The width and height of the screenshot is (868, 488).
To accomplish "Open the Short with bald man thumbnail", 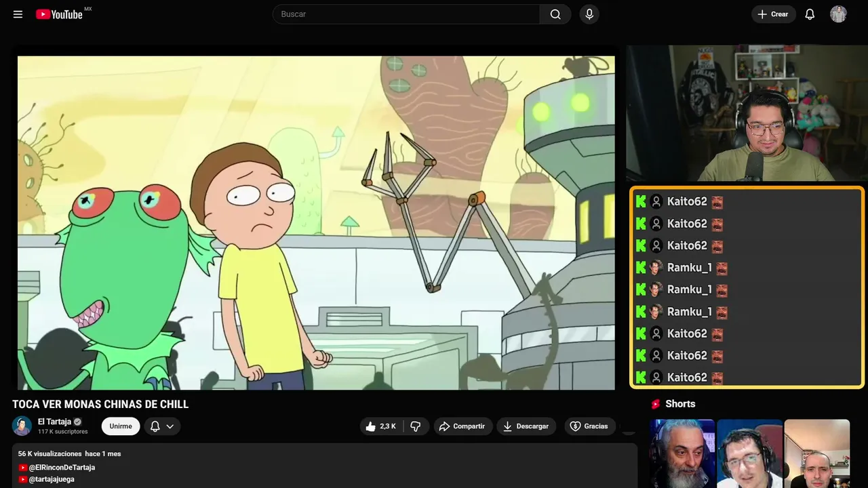I will click(x=816, y=453).
